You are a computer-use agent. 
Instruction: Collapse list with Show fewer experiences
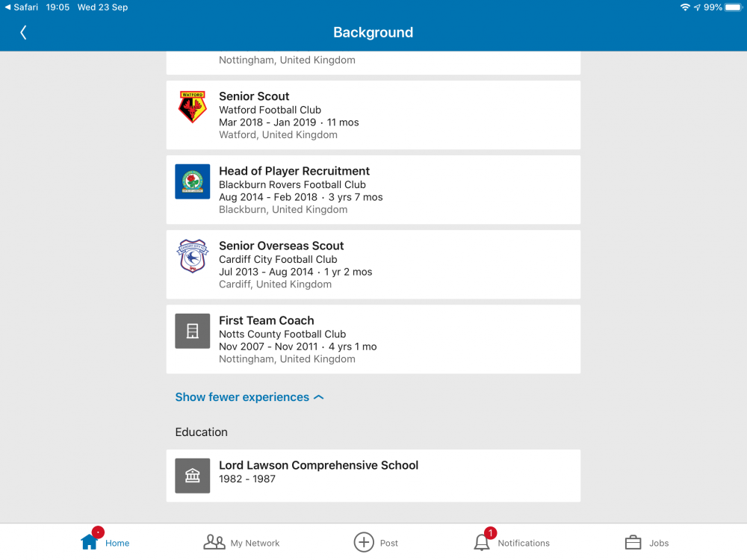click(x=241, y=397)
